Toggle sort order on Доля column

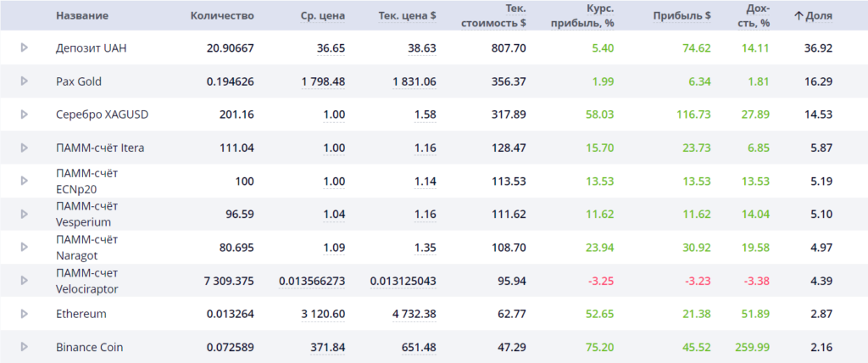click(812, 15)
